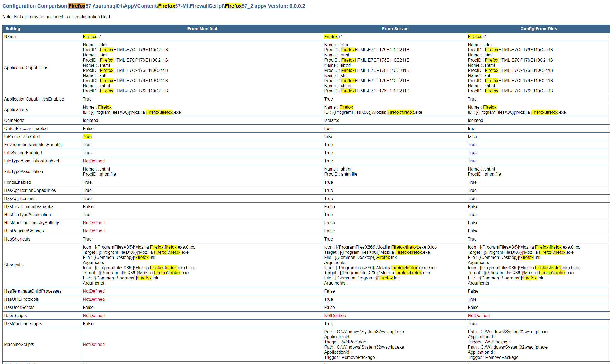Image resolution: width=612 pixels, height=364 pixels.
Task: Select the 'Applications' setting label
Action: (16, 109)
